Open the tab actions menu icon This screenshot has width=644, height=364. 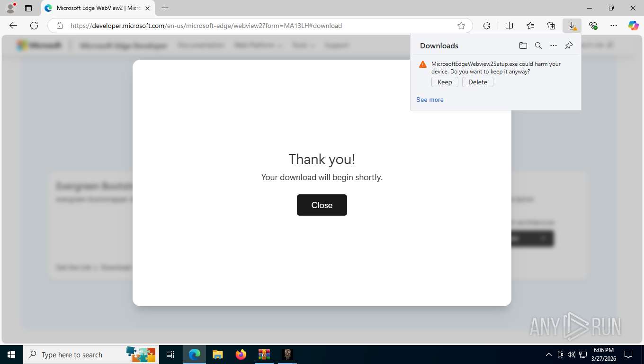28,8
